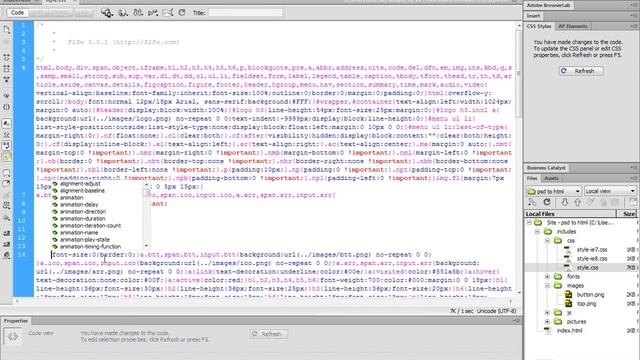640x360 pixels.
Task: Click Refresh button in Properties panel
Action: (x=269, y=334)
